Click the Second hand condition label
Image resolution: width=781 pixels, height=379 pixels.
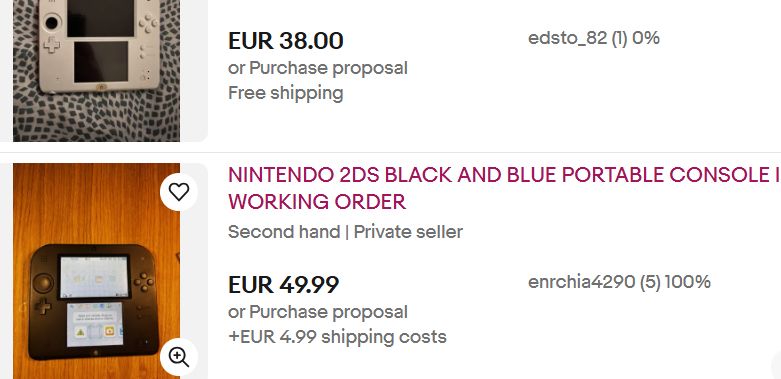(284, 232)
